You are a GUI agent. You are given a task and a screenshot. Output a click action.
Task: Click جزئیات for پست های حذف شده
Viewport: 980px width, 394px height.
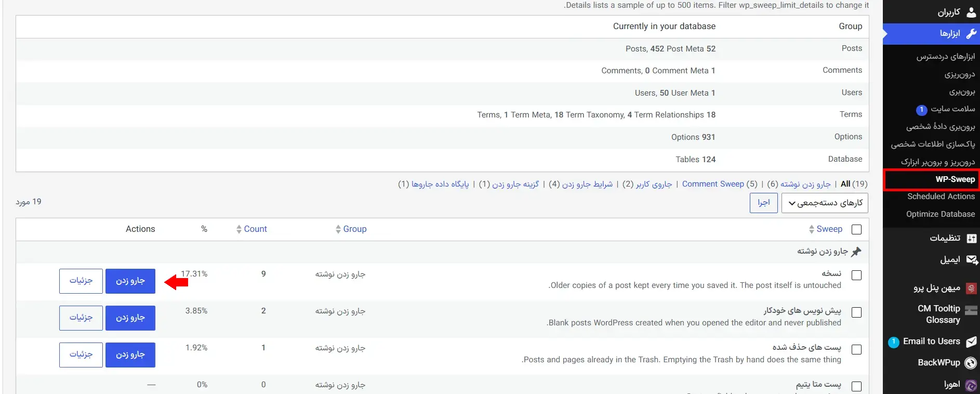(81, 355)
